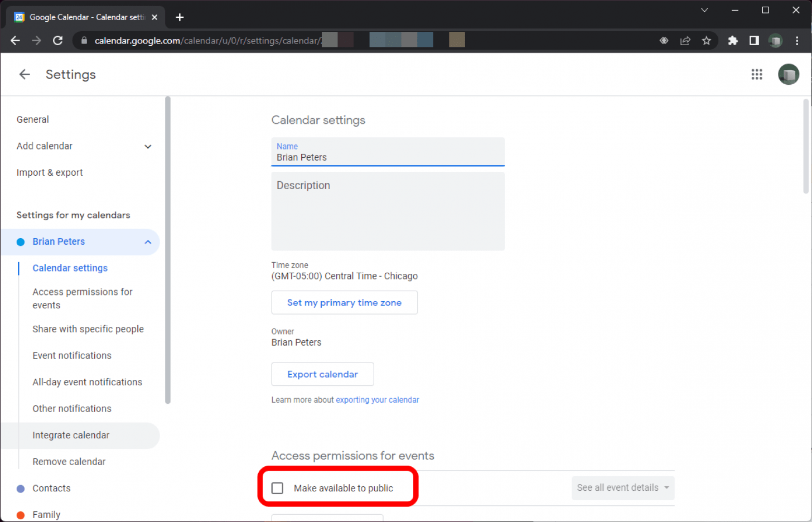Image resolution: width=812 pixels, height=522 pixels.
Task: Click the sidebar scrollbar
Action: click(x=167, y=250)
